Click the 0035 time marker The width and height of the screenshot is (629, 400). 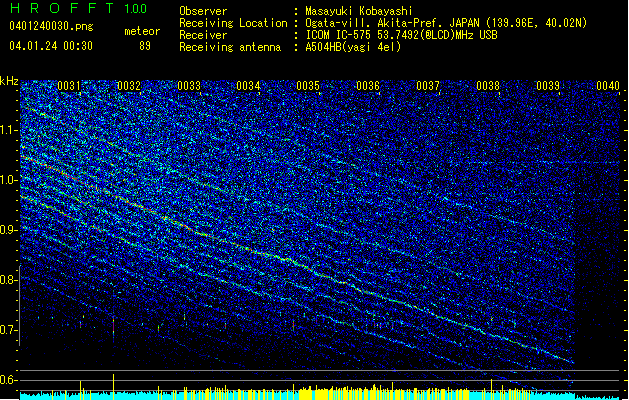point(308,86)
